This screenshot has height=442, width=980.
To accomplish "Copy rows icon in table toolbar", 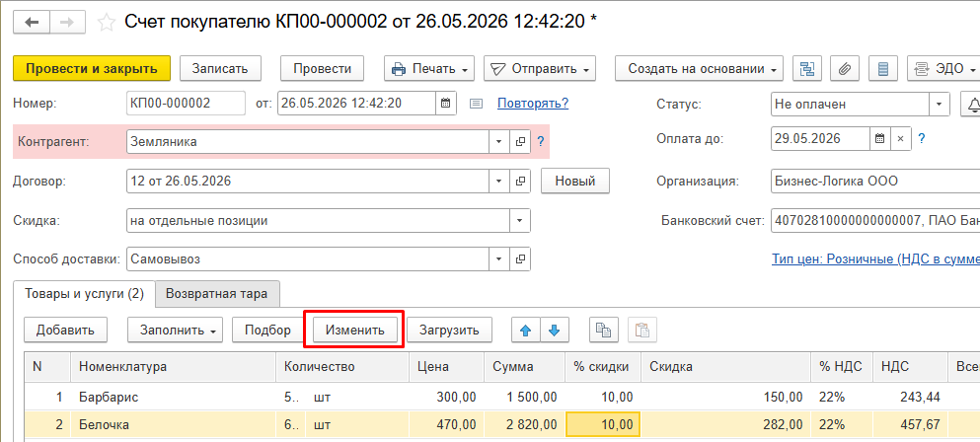I will point(604,331).
